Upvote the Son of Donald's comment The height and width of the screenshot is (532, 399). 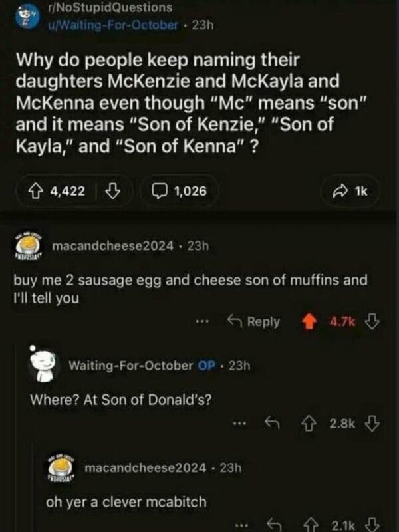[x=308, y=422]
